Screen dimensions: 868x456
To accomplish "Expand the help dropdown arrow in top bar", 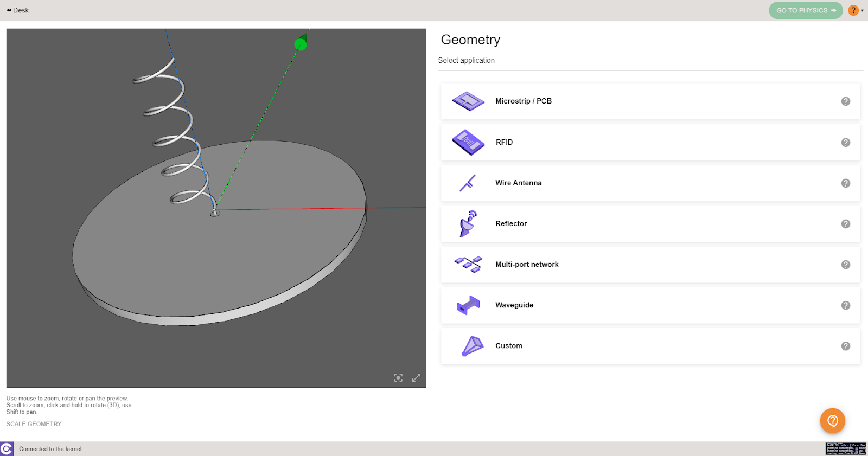I will [x=863, y=10].
